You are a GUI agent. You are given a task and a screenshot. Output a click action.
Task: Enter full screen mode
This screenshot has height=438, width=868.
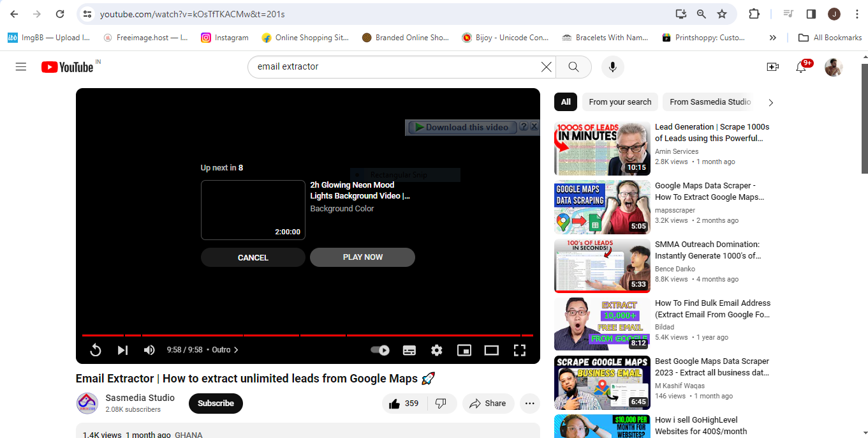(x=520, y=350)
